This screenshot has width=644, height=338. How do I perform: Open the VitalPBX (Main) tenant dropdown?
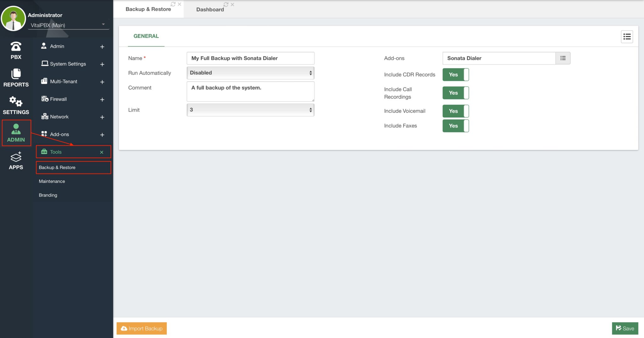(68, 25)
